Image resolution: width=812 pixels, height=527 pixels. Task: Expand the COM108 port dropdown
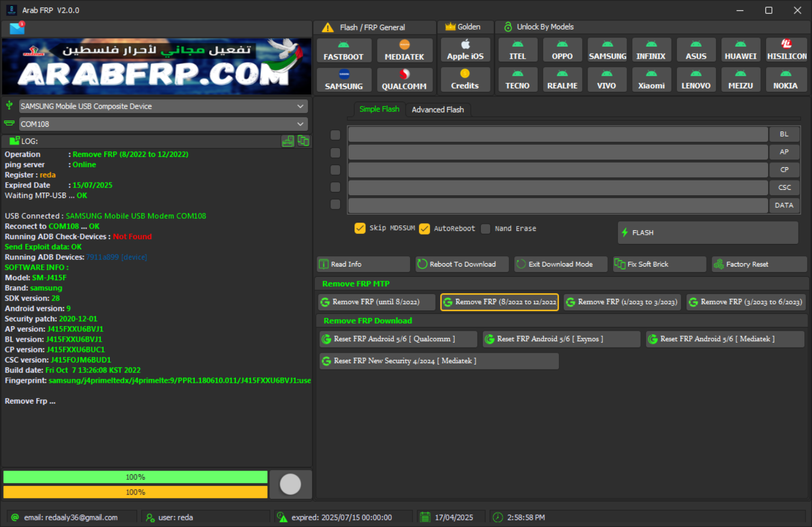[163, 124]
